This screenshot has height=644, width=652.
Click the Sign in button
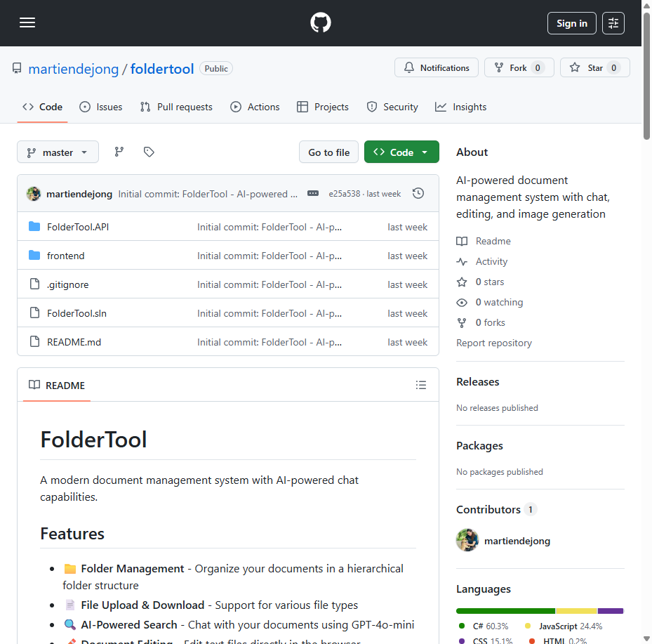(x=572, y=23)
